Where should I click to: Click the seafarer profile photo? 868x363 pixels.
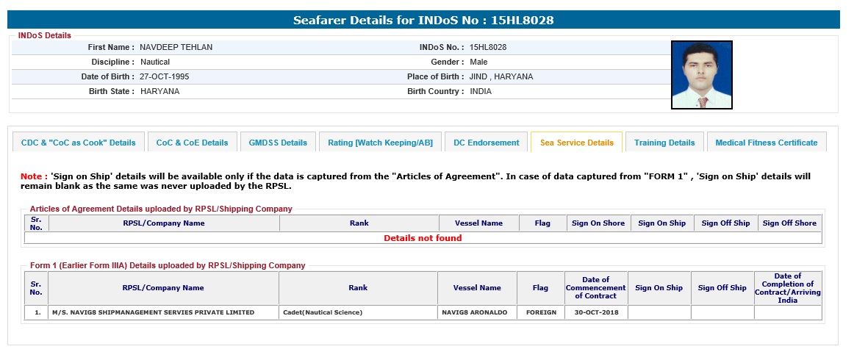pyautogui.click(x=701, y=75)
